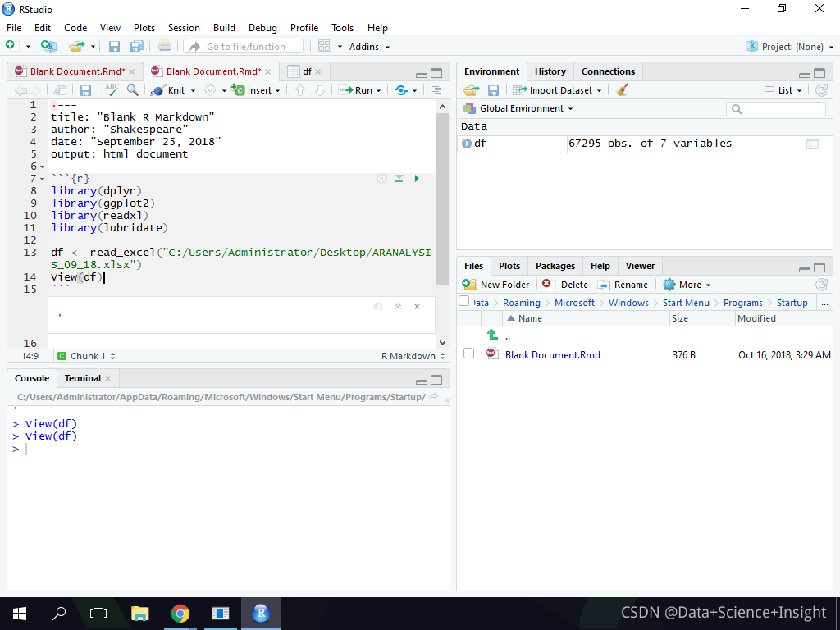Save workspace using the disk icon
Viewport: 840px width, 630px height.
point(492,90)
